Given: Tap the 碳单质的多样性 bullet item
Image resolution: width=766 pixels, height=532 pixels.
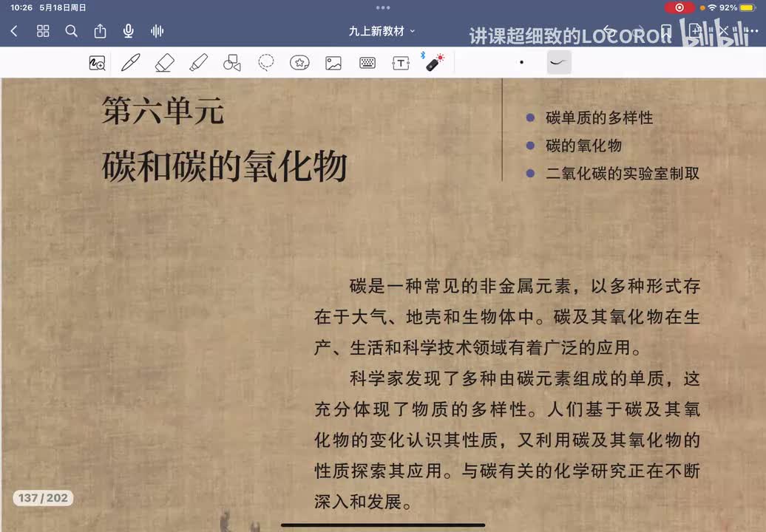Looking at the screenshot, I should (x=599, y=117).
